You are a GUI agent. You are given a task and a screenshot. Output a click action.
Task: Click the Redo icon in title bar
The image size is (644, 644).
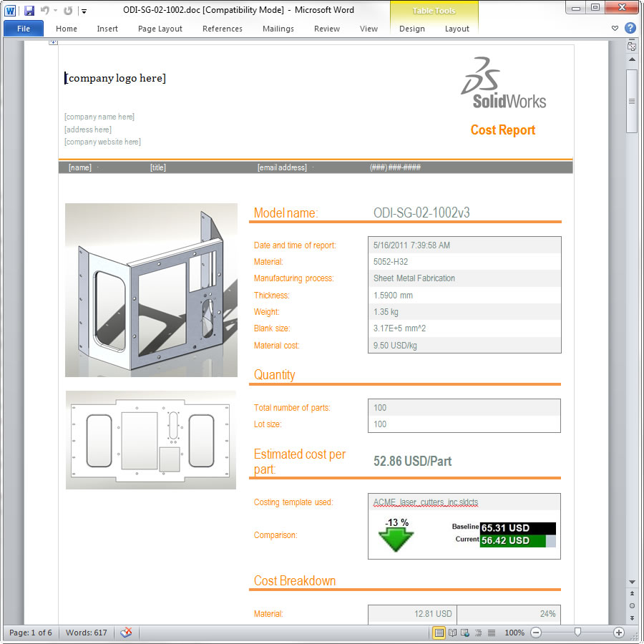[x=68, y=11]
